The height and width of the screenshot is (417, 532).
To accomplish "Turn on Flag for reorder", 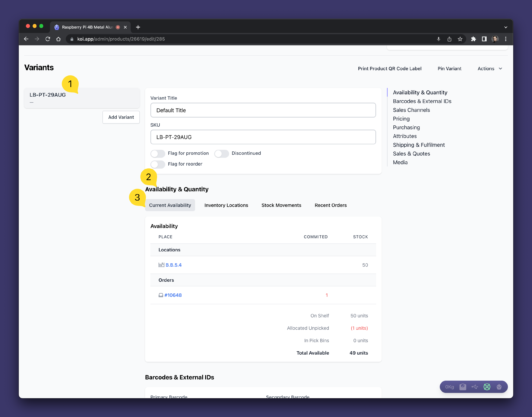I will tap(158, 164).
